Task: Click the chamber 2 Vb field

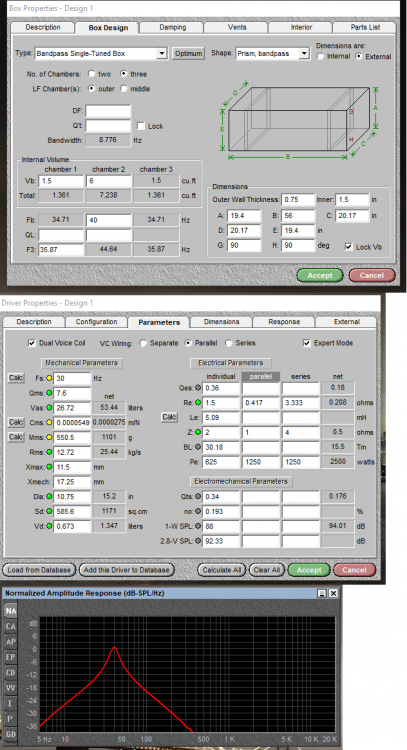Action: tap(109, 181)
